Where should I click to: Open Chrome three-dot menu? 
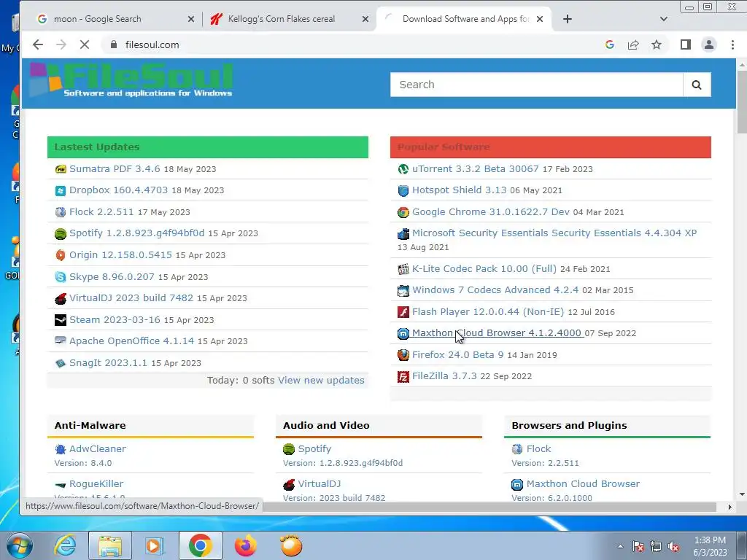(x=732, y=44)
